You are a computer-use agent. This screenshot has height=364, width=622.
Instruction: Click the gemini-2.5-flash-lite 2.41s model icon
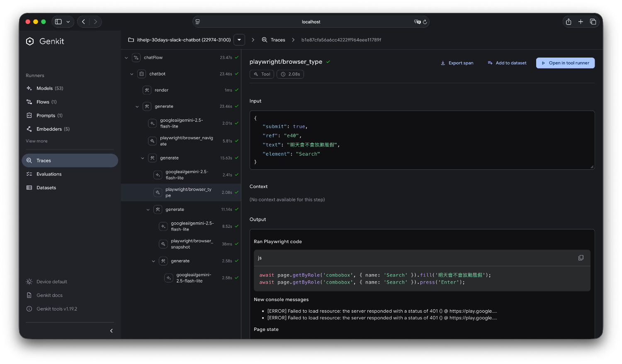pos(158,175)
